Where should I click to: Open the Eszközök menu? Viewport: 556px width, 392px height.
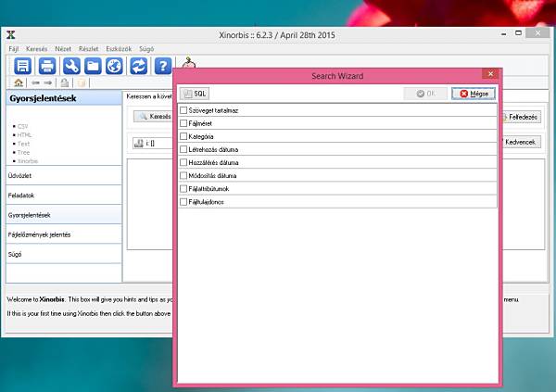119,49
